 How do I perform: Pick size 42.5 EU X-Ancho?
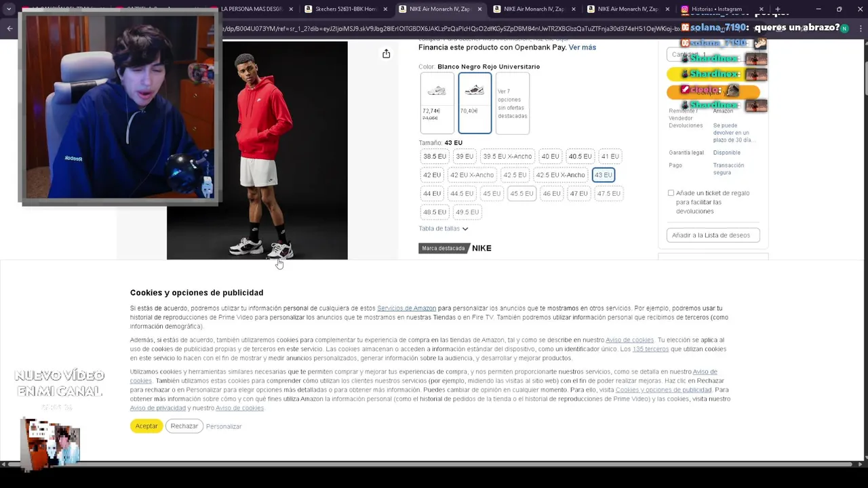coord(560,175)
